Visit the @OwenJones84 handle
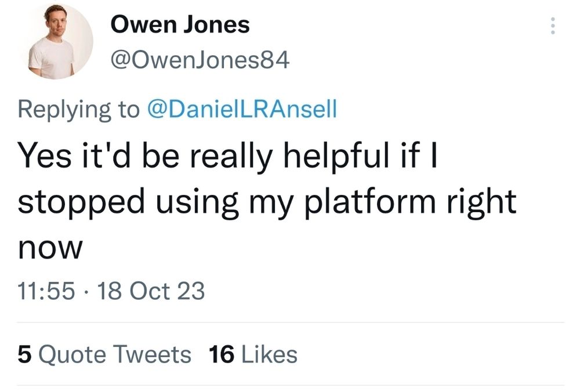This screenshot has width=580, height=392. tap(199, 60)
